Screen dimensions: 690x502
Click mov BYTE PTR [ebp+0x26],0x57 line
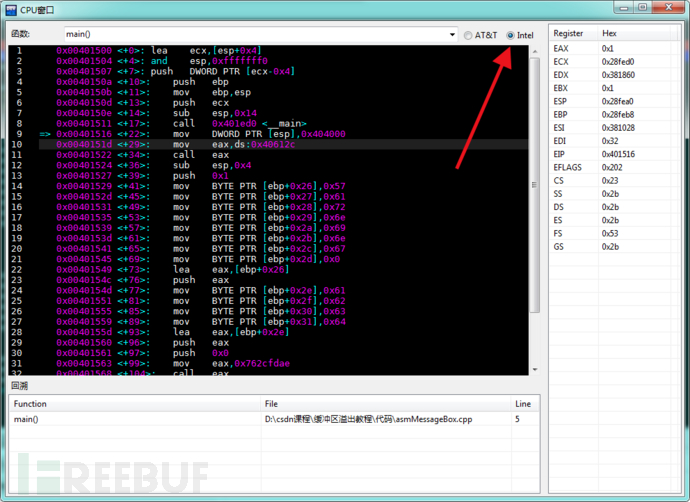coord(284,186)
